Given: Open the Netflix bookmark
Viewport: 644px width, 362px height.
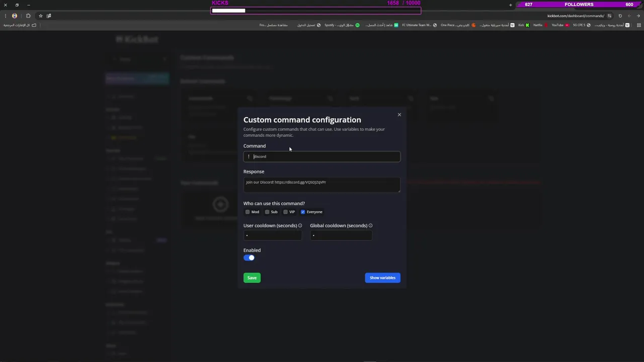Looking at the screenshot, I should pos(540,25).
